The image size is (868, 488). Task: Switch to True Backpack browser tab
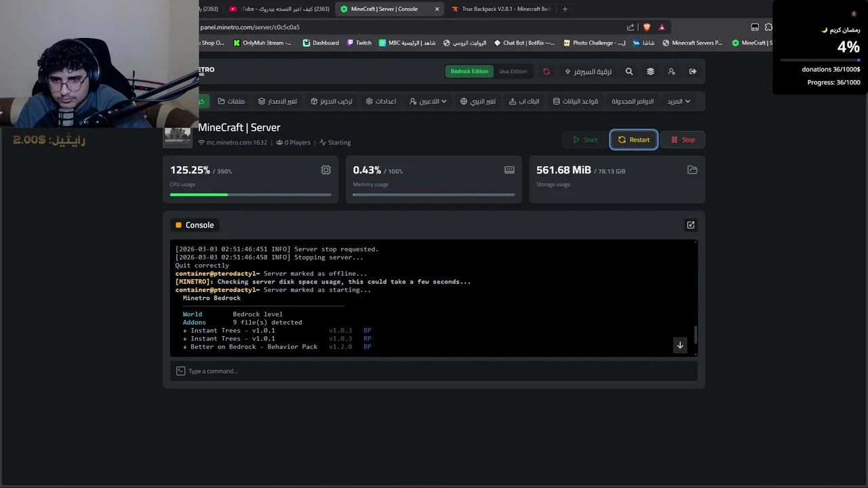(x=501, y=9)
